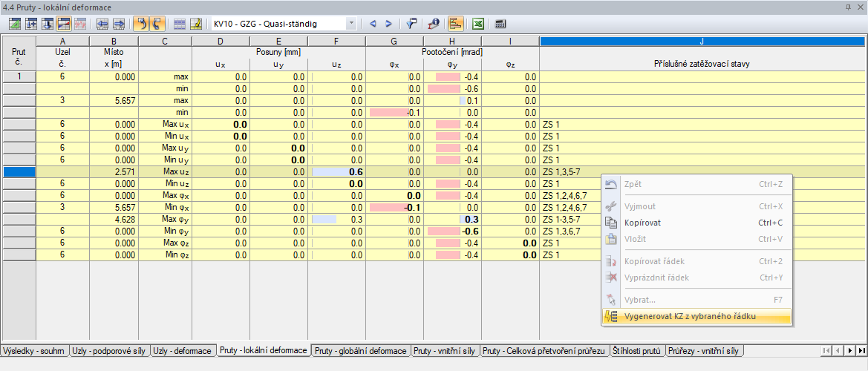Click the table edit pencil toolbar icon
The width and height of the screenshot is (868, 371).
[196, 24]
